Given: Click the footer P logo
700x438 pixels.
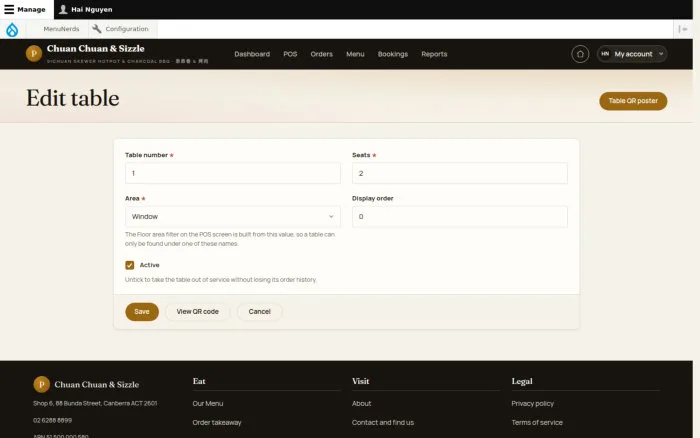Looking at the screenshot, I should tap(42, 384).
